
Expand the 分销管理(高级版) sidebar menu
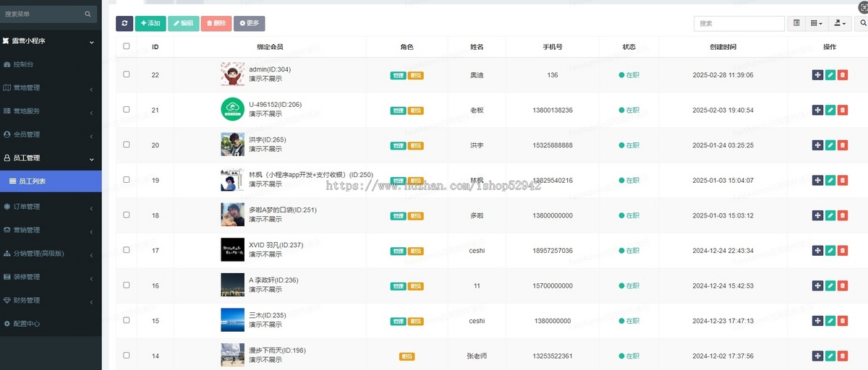pyautogui.click(x=51, y=254)
